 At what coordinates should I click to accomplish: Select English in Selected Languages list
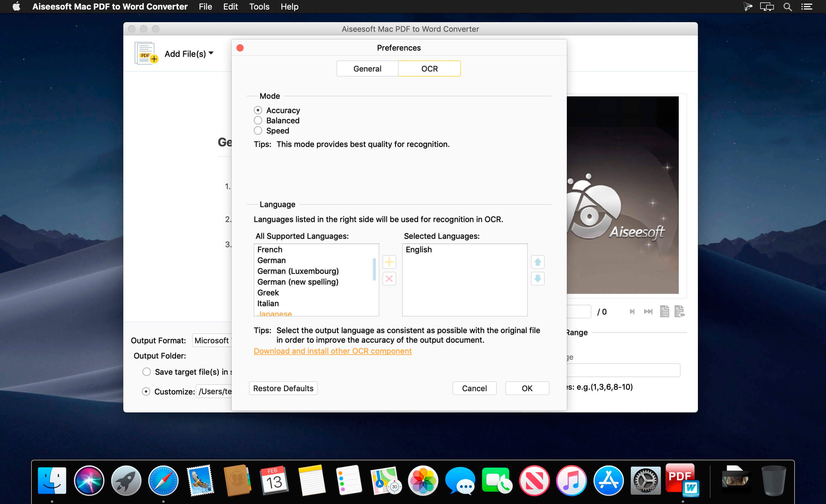coord(464,250)
